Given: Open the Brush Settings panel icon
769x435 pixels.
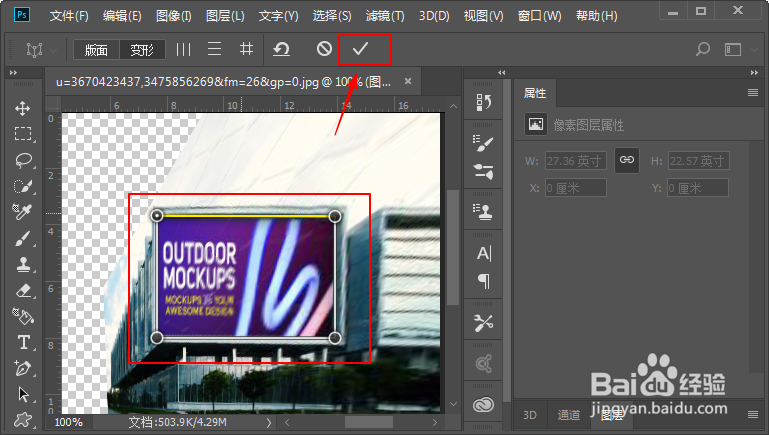Looking at the screenshot, I should coord(484,172).
